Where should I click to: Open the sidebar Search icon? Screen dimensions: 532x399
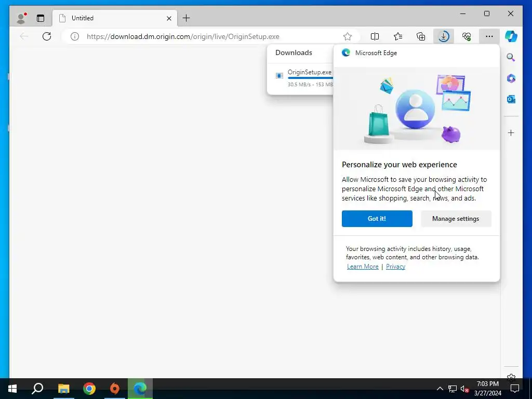click(511, 57)
